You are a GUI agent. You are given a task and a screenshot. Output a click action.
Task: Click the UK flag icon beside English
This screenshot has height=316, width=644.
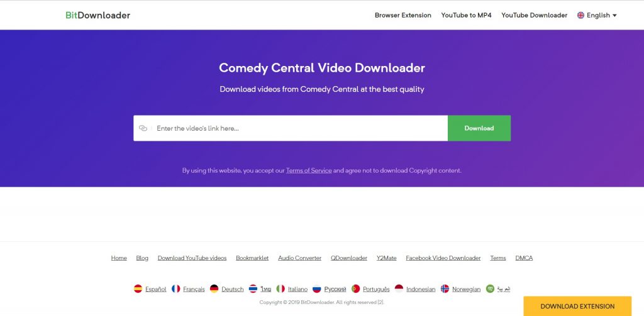click(580, 15)
